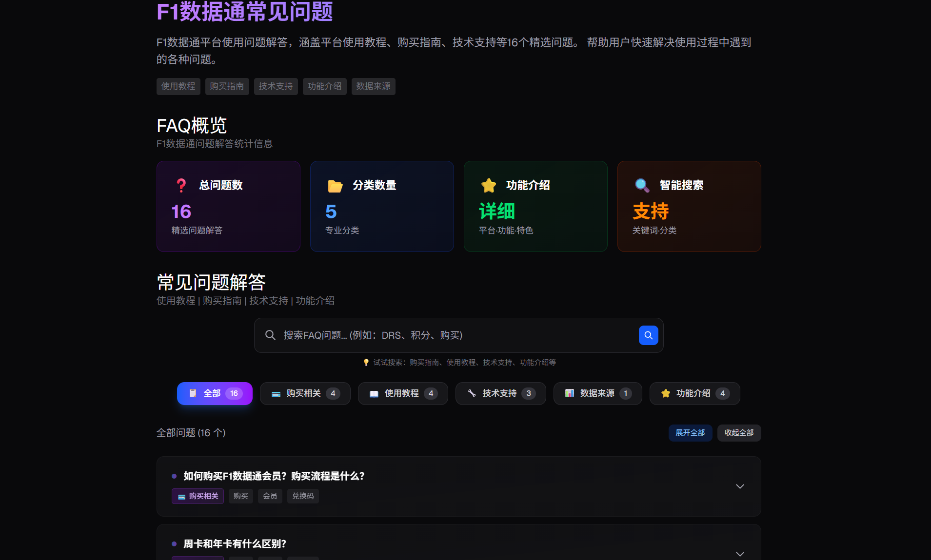Click the question mark icon on 总问题数 card

tap(181, 185)
